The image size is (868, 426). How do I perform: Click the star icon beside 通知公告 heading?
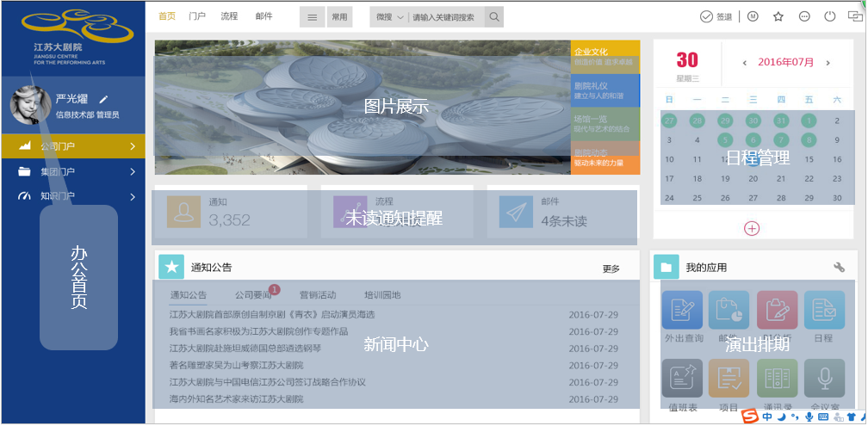tap(171, 267)
